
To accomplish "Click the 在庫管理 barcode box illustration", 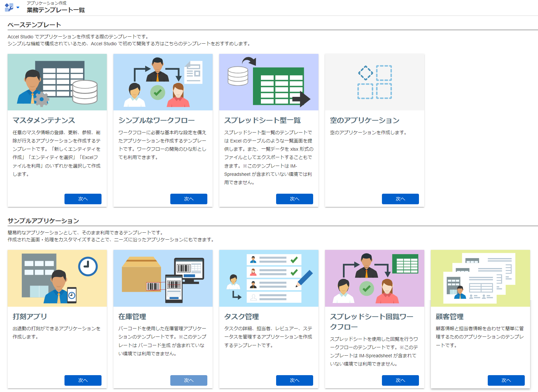I will coord(163,278).
